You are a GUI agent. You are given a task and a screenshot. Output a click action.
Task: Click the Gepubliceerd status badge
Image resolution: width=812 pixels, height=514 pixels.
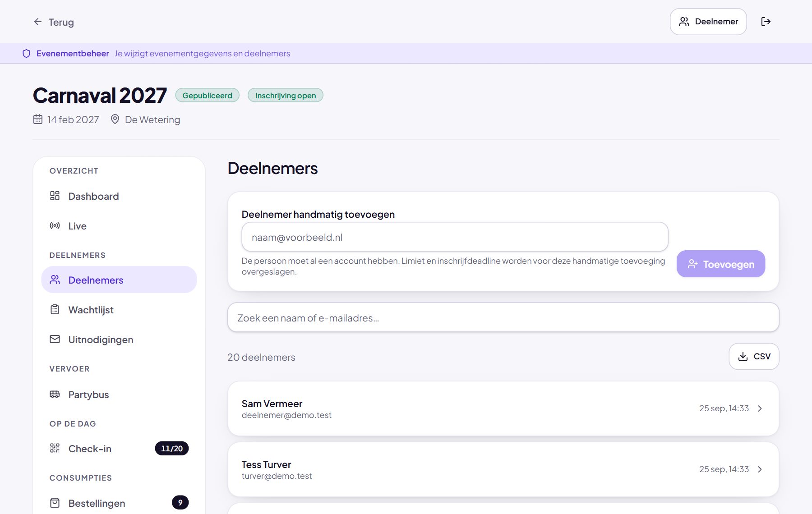point(208,95)
